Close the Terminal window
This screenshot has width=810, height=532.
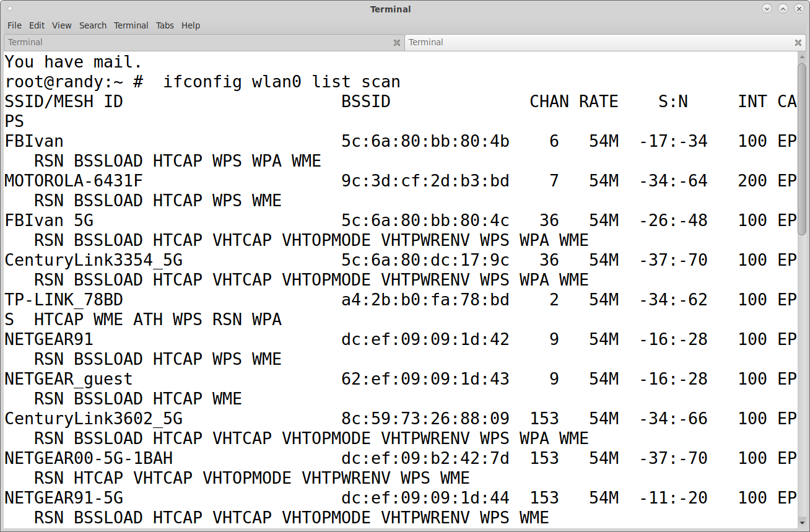click(x=798, y=9)
